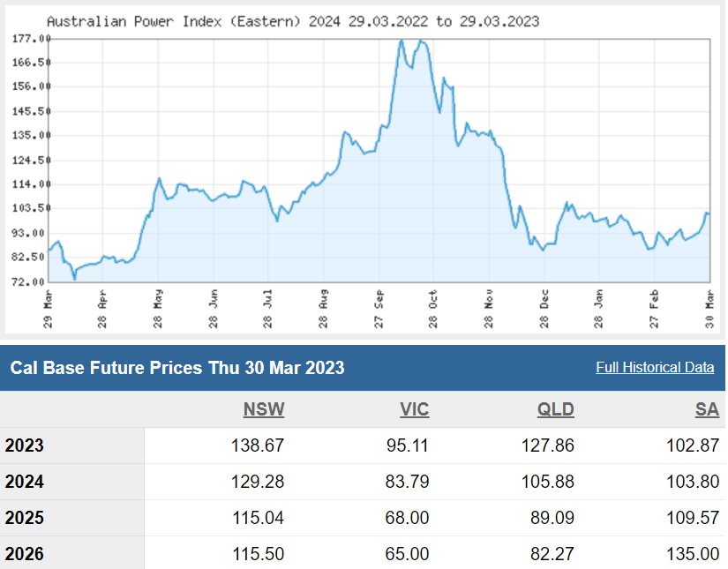The height and width of the screenshot is (569, 728).
Task: Click the 177.00 y-axis label
Action: pyautogui.click(x=29, y=39)
